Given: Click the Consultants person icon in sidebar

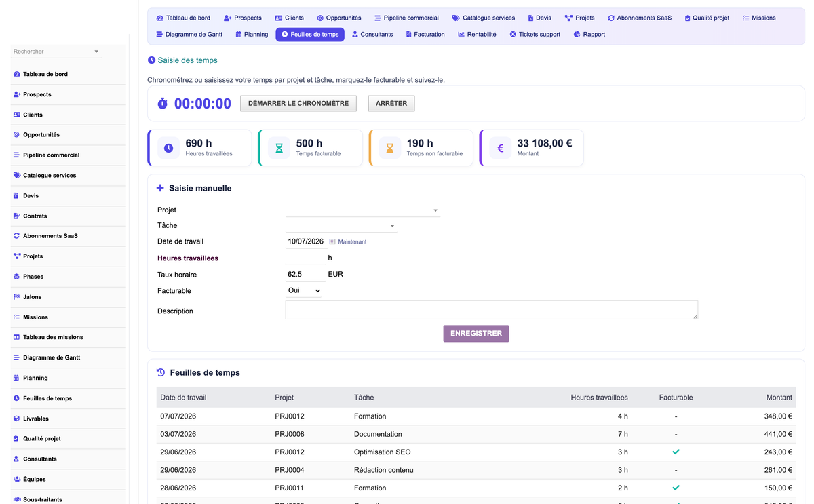Looking at the screenshot, I should pos(17,459).
